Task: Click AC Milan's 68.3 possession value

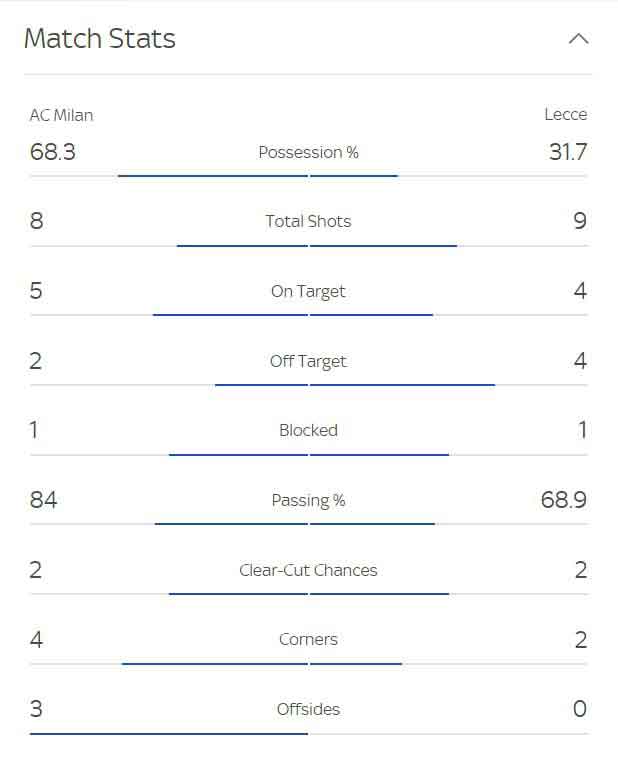Action: point(52,152)
